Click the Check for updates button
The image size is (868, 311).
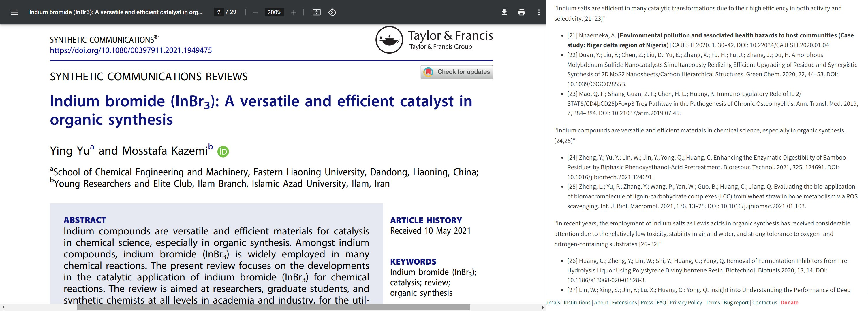pos(456,72)
